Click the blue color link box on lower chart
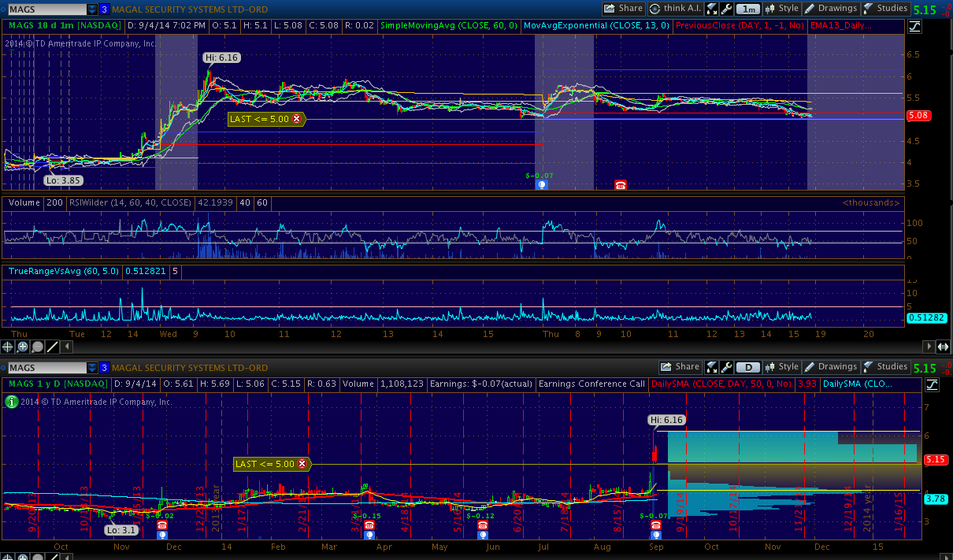Viewport: 953px width, 560px height. point(105,368)
